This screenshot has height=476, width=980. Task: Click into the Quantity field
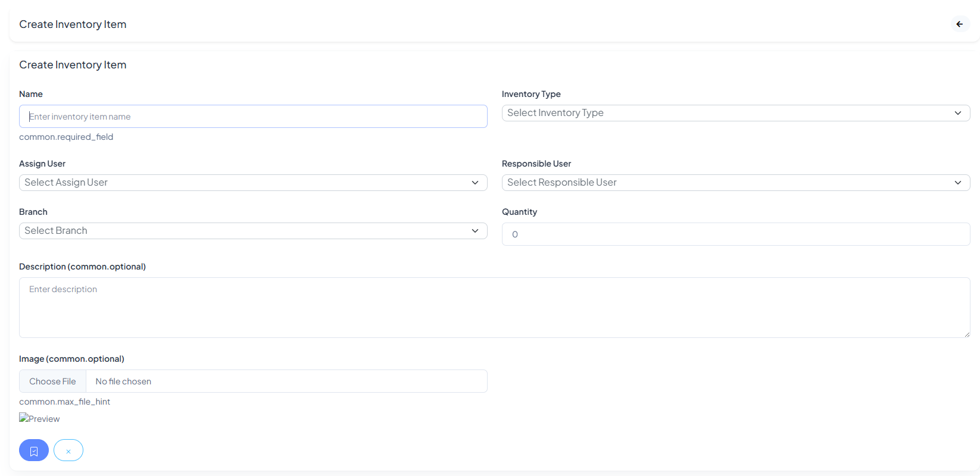pos(735,234)
